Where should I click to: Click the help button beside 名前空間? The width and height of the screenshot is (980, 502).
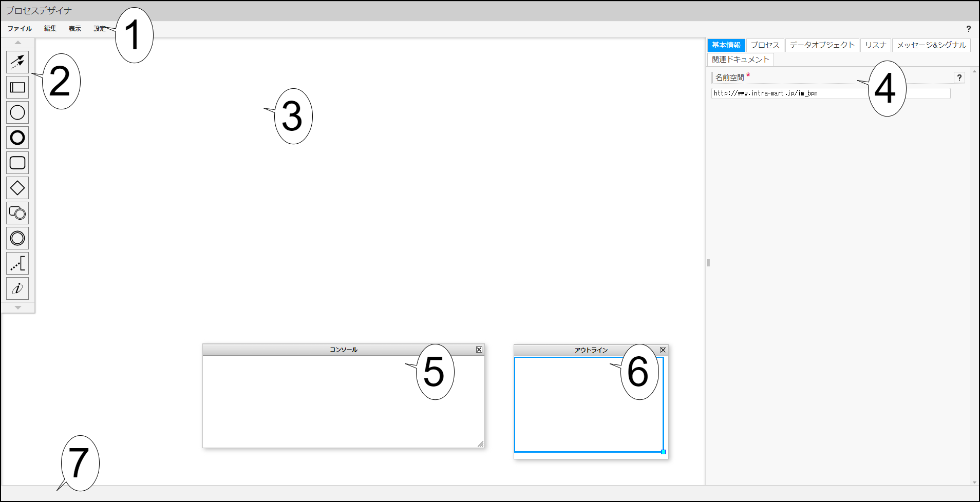pos(959,78)
